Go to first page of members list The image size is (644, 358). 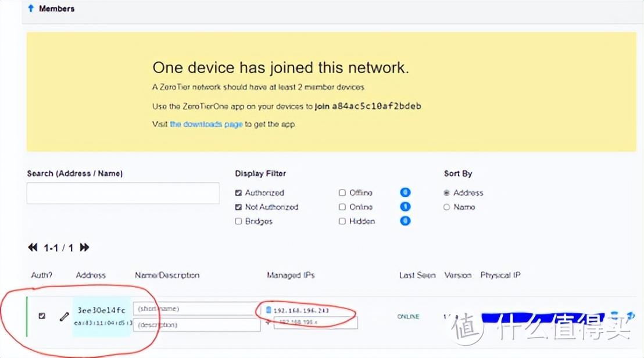tap(33, 248)
